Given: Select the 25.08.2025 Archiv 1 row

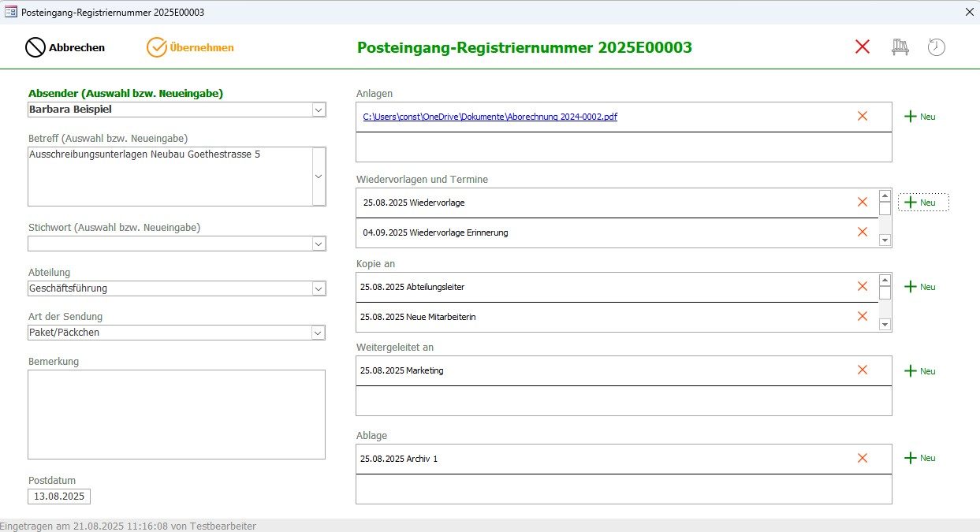Looking at the screenshot, I should [x=624, y=459].
